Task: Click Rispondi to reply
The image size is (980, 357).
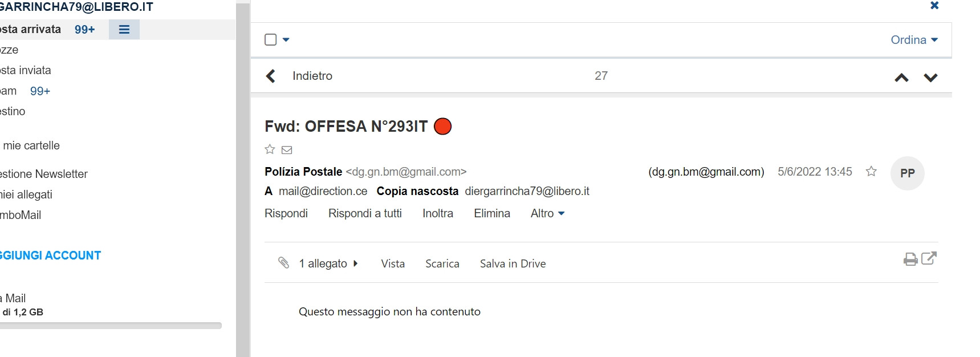Action: point(286,213)
